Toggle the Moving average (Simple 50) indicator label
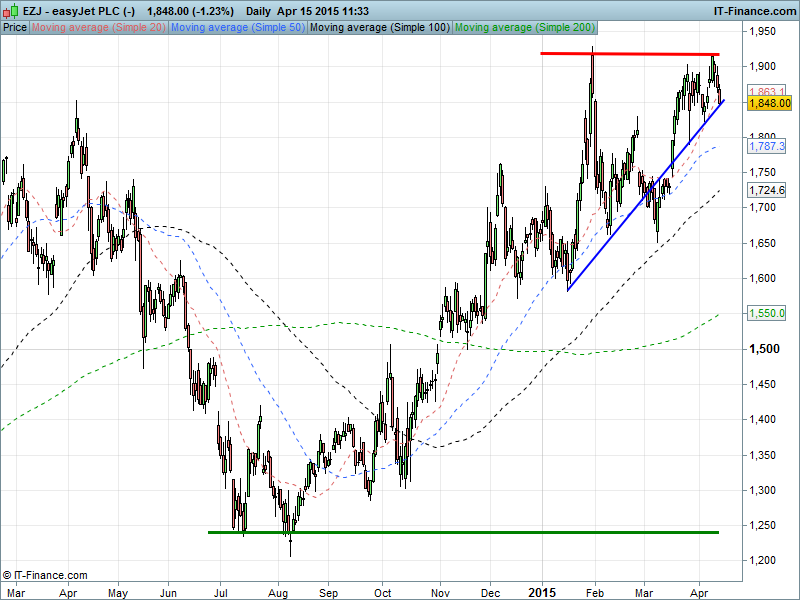Viewport: 800px width, 600px height. [237, 27]
